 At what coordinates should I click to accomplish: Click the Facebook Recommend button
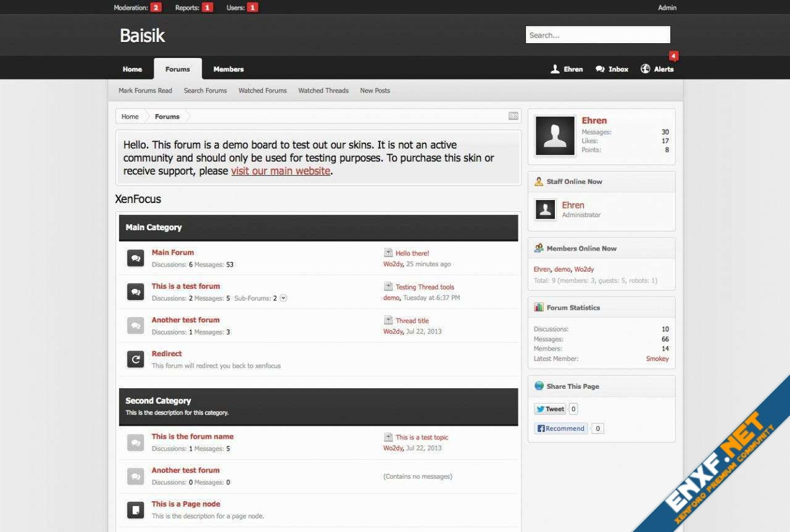560,428
